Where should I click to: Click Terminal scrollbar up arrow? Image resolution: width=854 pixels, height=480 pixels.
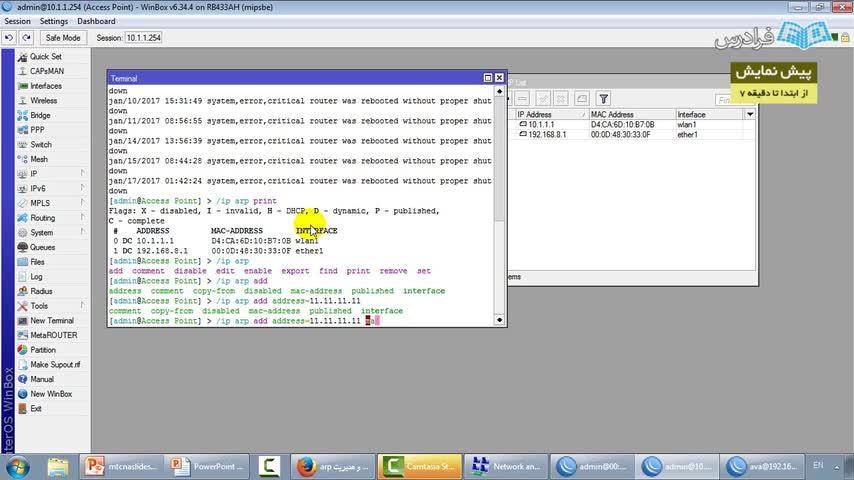point(499,91)
